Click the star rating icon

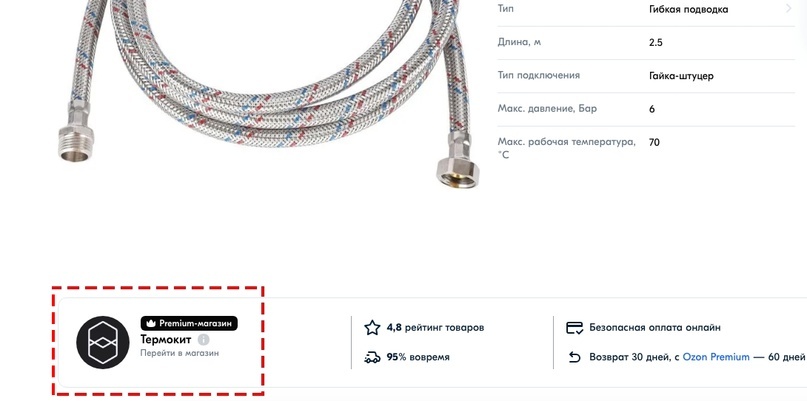372,327
